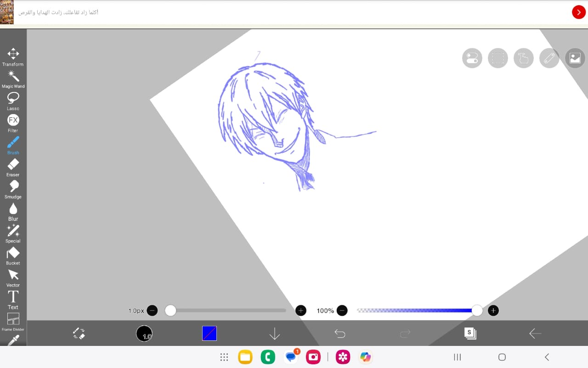The width and height of the screenshot is (588, 368).
Task: Open the FX Filter tool
Action: point(13,123)
